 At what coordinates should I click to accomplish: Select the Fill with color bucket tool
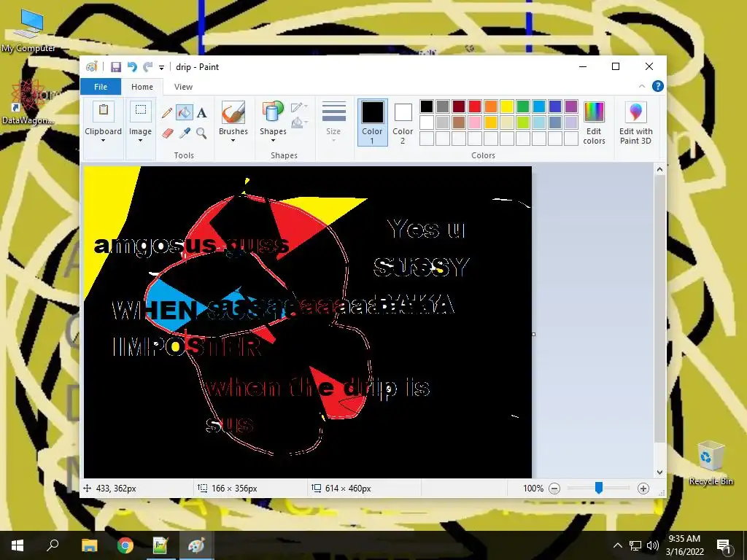coord(185,112)
